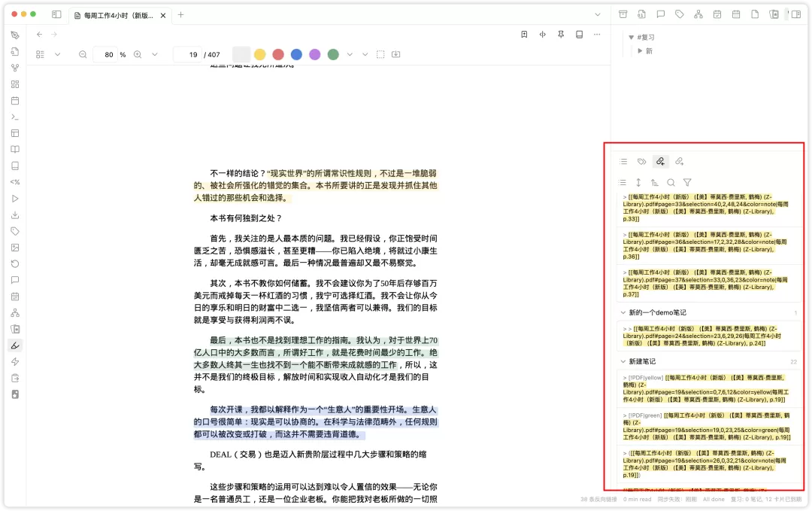Zoom out the PDF view
812x511 pixels.
83,54
